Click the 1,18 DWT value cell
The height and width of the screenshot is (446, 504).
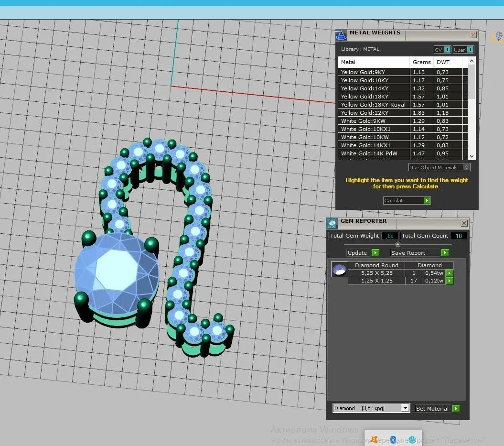[448, 112]
